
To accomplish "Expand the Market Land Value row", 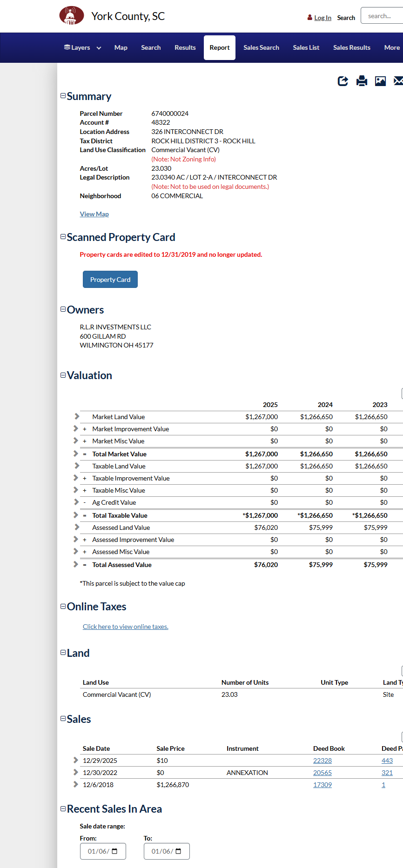I will pyautogui.click(x=76, y=417).
